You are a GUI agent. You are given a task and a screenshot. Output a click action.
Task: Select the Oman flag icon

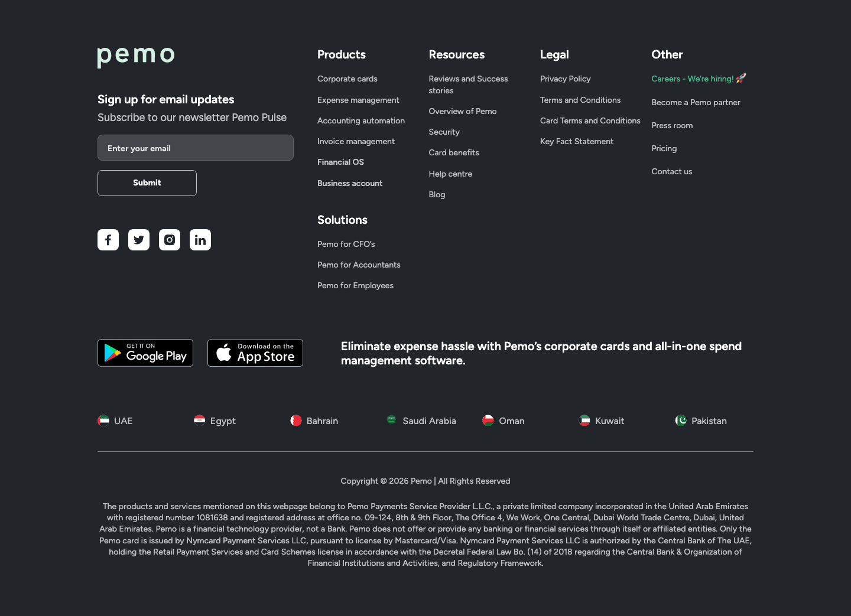pyautogui.click(x=488, y=421)
